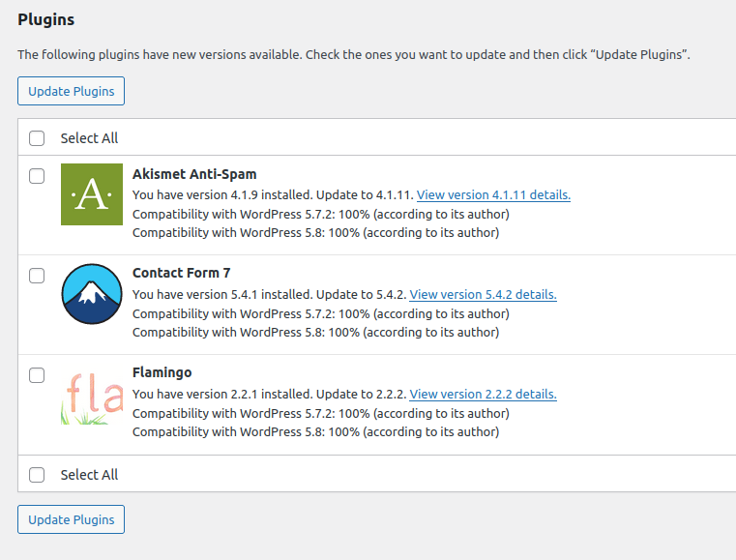The image size is (736, 560).
Task: Click the top Select All label
Action: coord(89,138)
